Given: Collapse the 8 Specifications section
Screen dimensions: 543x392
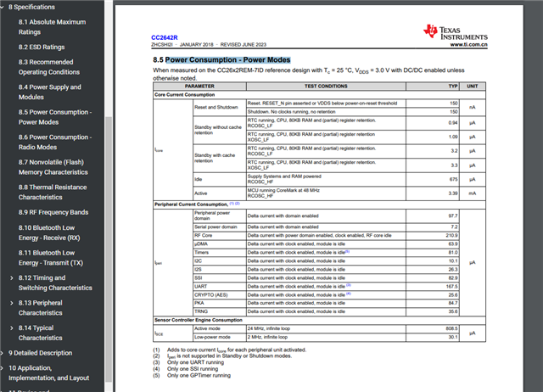Looking at the screenshot, I should pyautogui.click(x=3, y=7).
